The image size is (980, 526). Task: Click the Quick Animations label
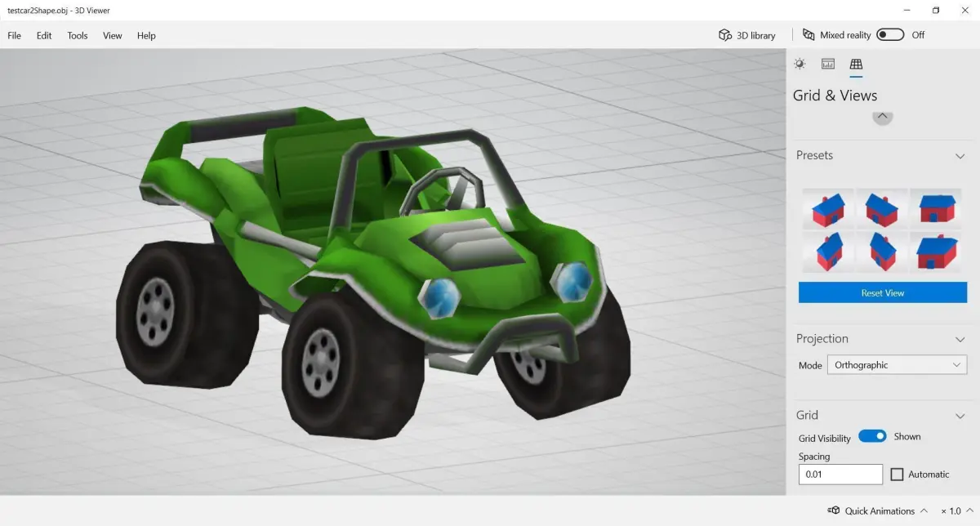[880, 510]
